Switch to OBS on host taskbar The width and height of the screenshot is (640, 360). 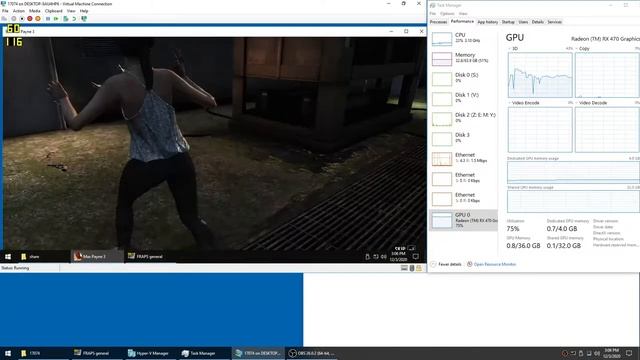coord(312,353)
